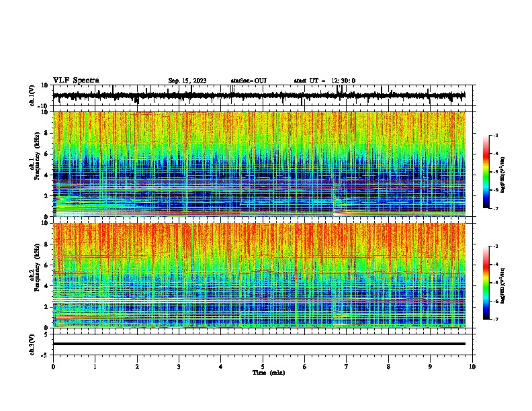Click the "9" tick on the Time axis
This screenshot has width=532, height=411.
coord(430,367)
